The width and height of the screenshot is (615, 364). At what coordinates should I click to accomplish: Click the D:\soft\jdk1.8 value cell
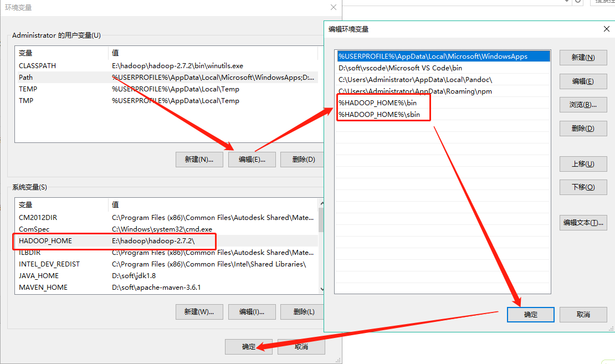pyautogui.click(x=134, y=276)
